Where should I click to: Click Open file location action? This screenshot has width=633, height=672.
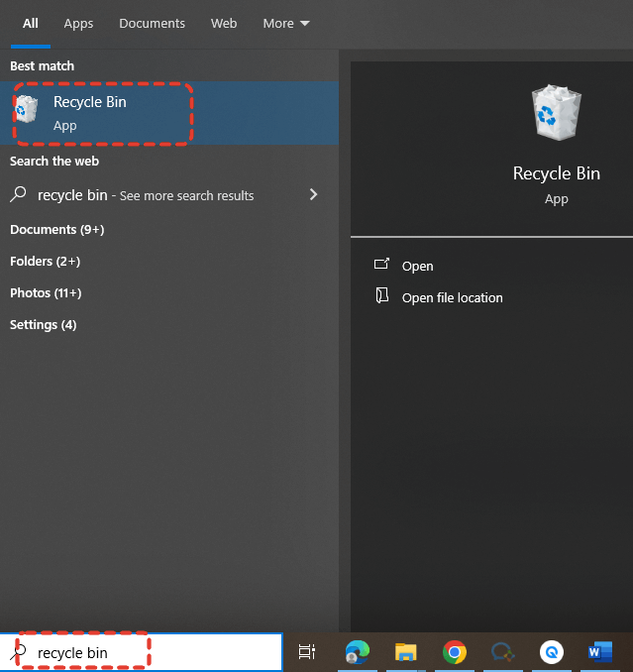(x=452, y=297)
